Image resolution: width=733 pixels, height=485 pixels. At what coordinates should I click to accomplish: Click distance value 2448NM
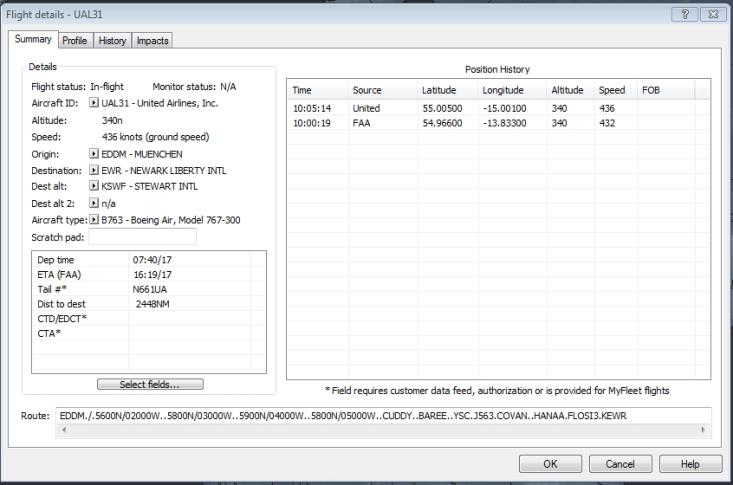coord(152,304)
